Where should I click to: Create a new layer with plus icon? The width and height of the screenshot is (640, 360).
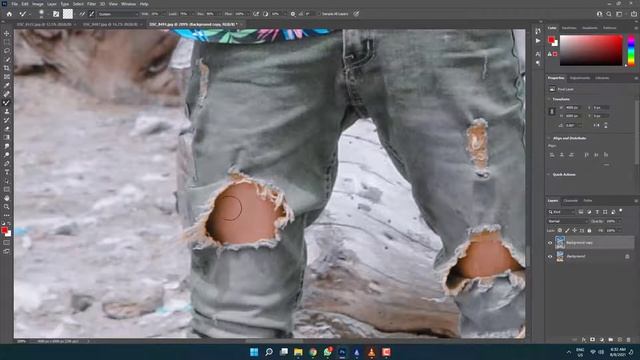tap(619, 340)
